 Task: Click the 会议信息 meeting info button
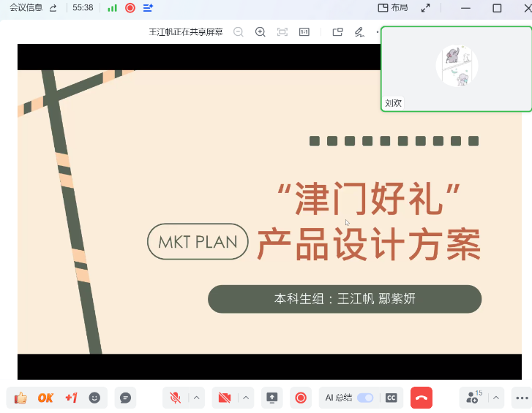26,8
